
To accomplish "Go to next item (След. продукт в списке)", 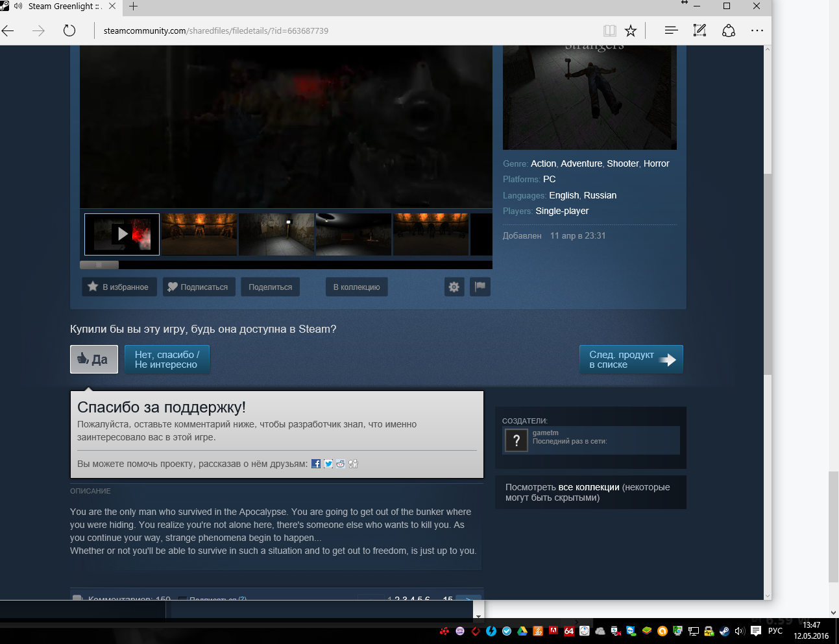I will pos(631,359).
